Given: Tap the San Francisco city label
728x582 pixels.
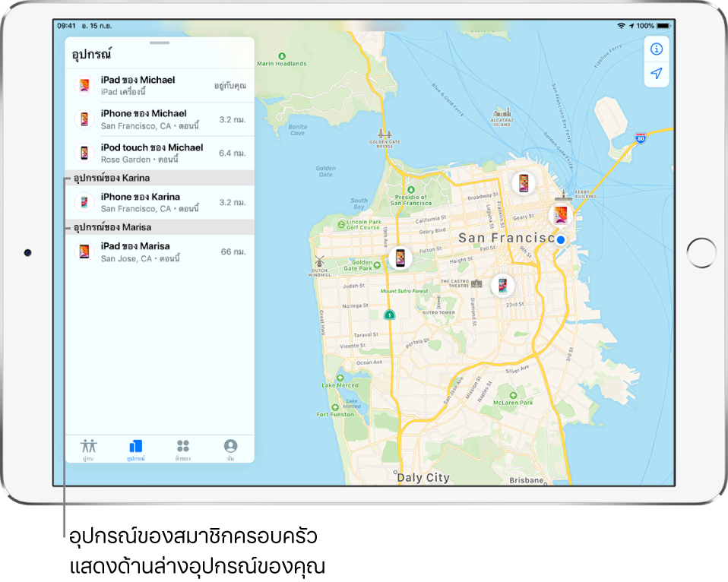Looking at the screenshot, I should click(507, 238).
